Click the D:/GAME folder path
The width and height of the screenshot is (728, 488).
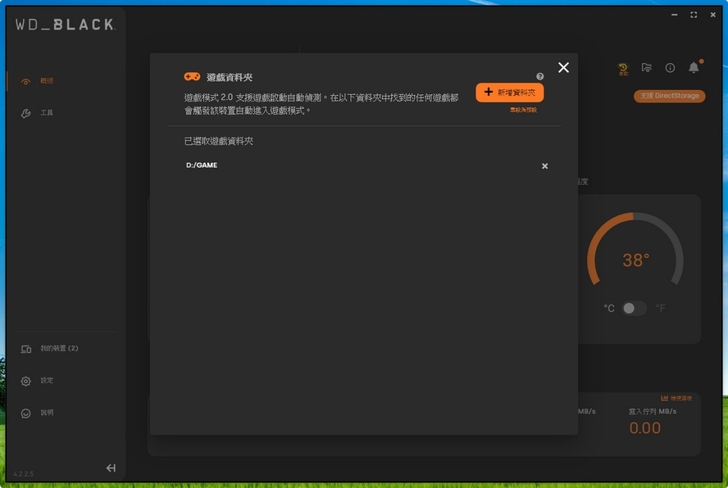202,165
